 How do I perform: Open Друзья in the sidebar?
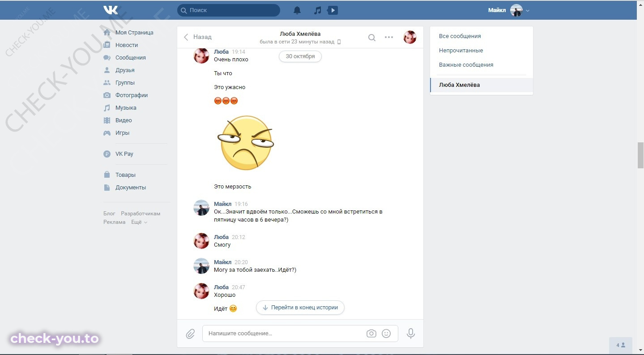pyautogui.click(x=125, y=70)
